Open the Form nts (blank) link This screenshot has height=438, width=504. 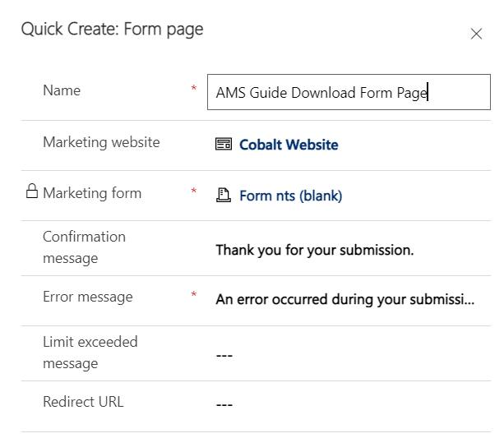pyautogui.click(x=290, y=196)
